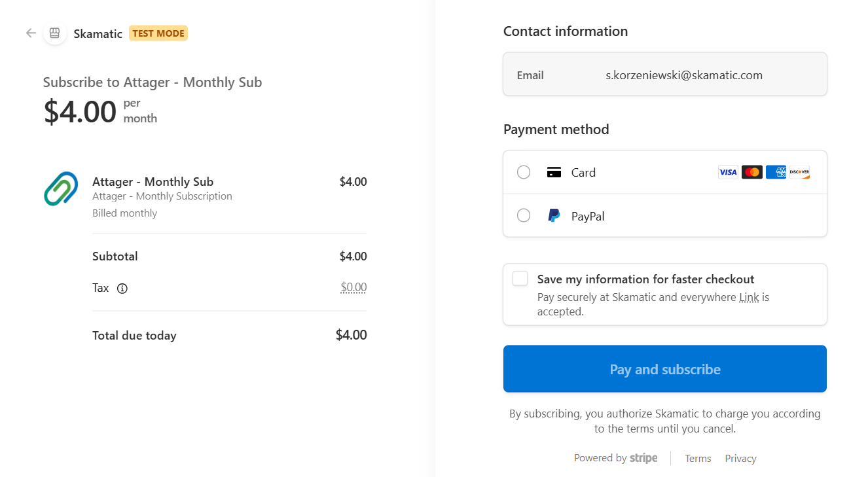Click the Discover card brand icon
The width and height of the screenshot is (868, 477).
[800, 171]
